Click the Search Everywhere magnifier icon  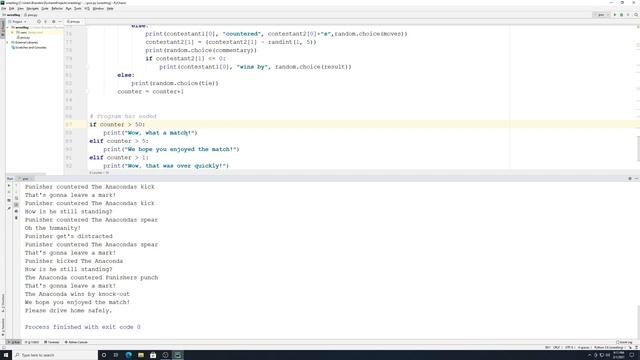[636, 15]
